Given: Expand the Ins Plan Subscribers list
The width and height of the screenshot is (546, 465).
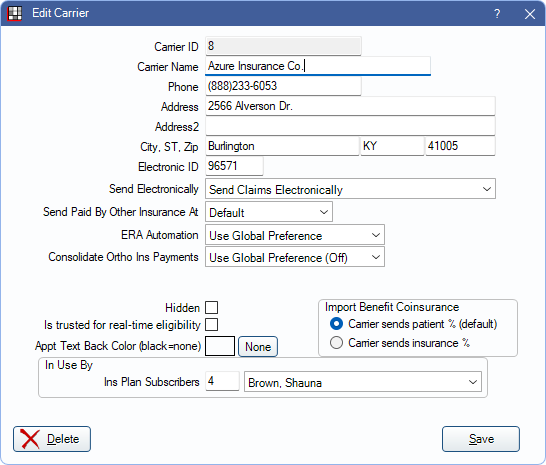Looking at the screenshot, I should tap(363, 382).
